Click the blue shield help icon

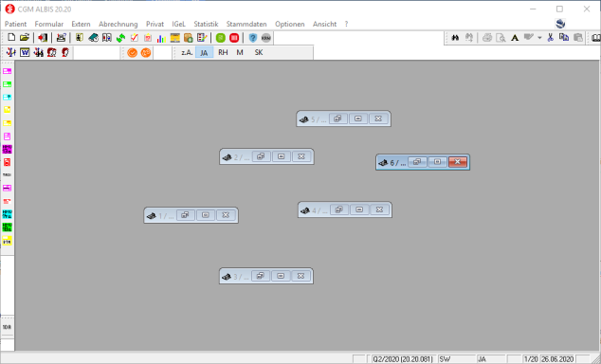point(252,38)
